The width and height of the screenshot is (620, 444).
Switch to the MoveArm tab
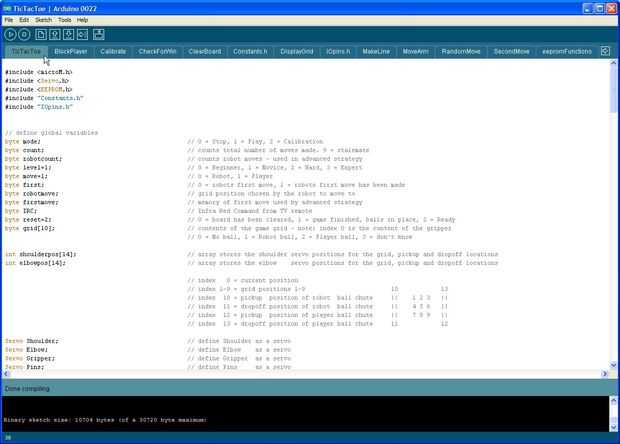[x=415, y=51]
